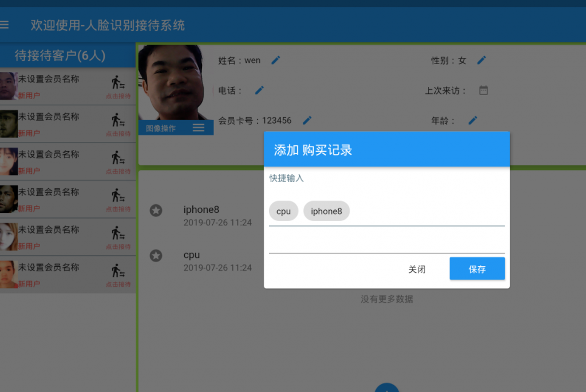Edit the age (年龄) pencil icon
The width and height of the screenshot is (586, 392).
(x=473, y=120)
